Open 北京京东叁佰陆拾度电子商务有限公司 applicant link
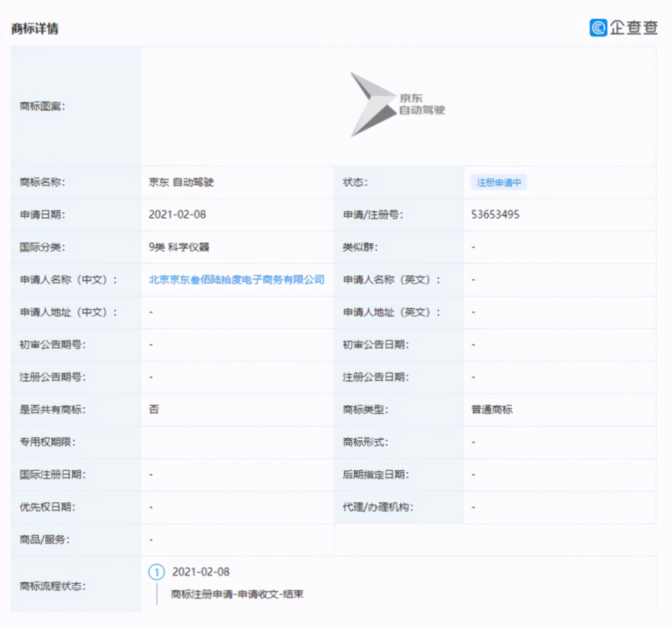This screenshot has width=672, height=628. click(236, 279)
